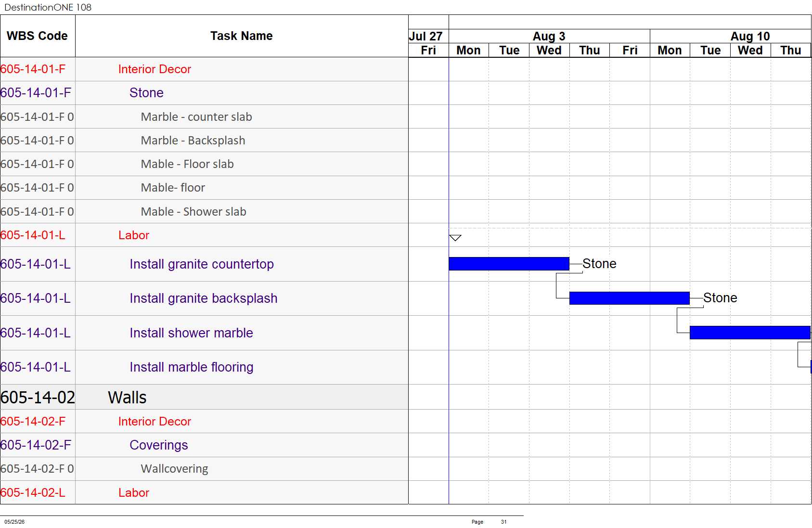
Task: Select the 'Mable- floor' task
Action: [x=173, y=188]
